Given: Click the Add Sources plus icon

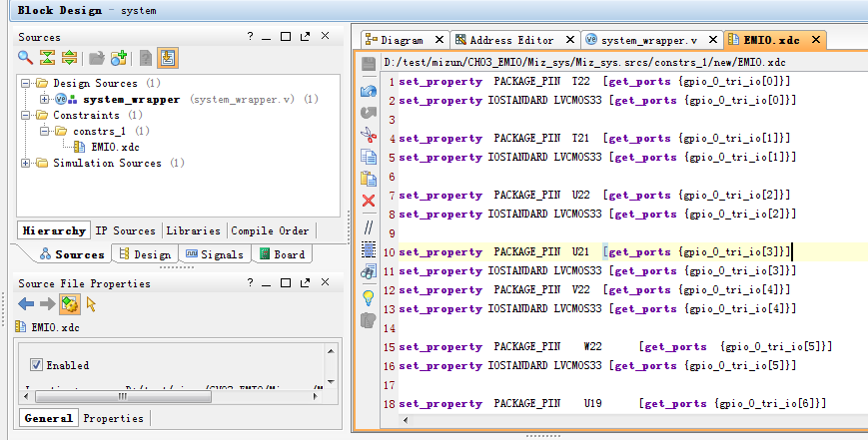Looking at the screenshot, I should [x=120, y=58].
